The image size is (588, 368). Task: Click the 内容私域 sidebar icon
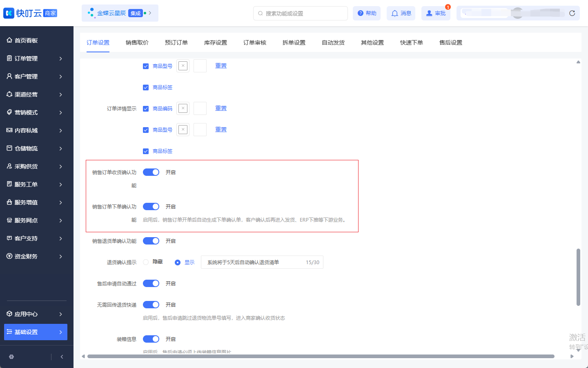(9, 130)
